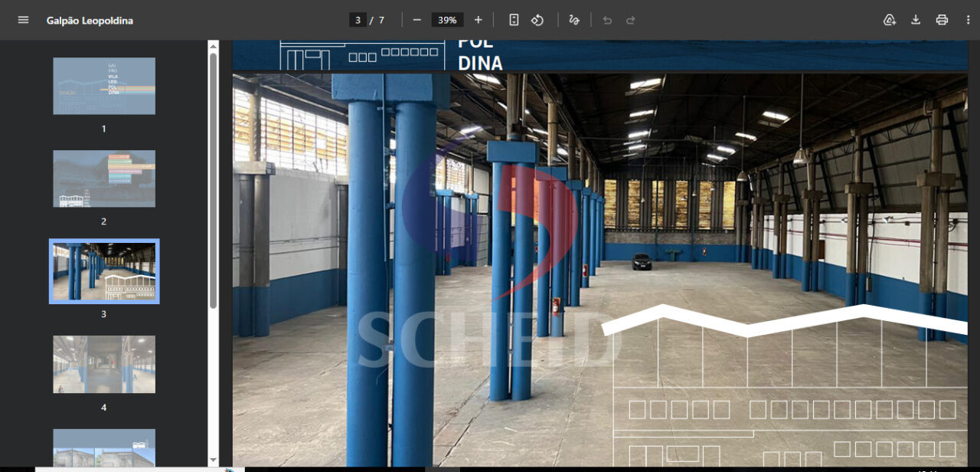The width and height of the screenshot is (980, 472).
Task: Click the scrollbar down arrow in sidebar
Action: click(214, 461)
